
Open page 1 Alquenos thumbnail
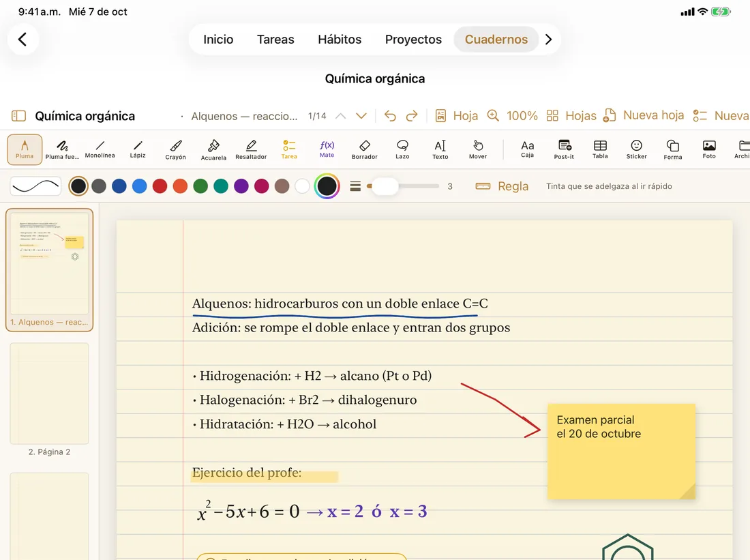click(49, 269)
